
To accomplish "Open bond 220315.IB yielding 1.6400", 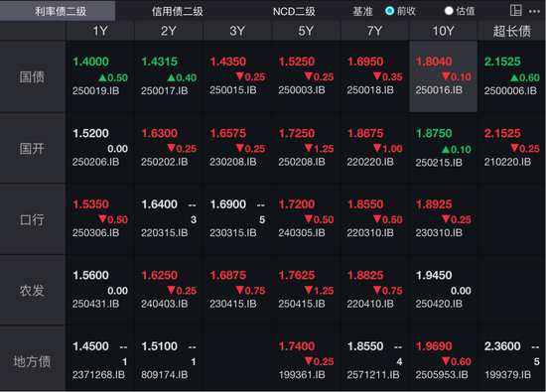I will tap(169, 219).
